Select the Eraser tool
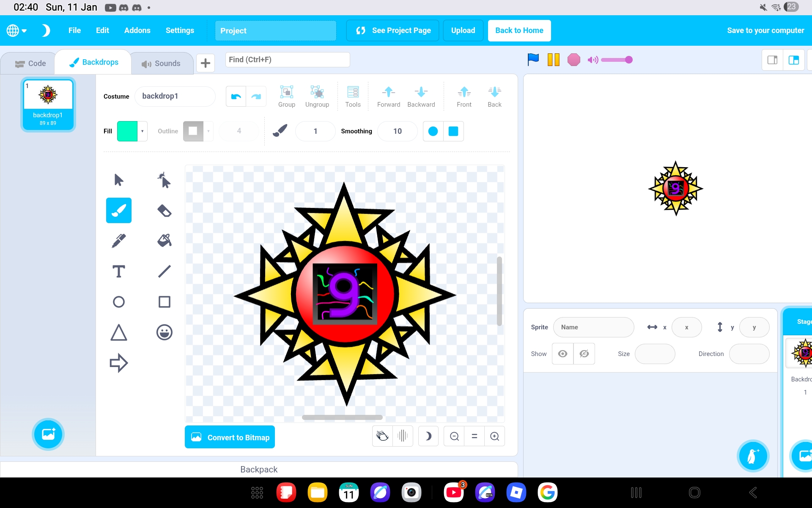 [x=164, y=210]
